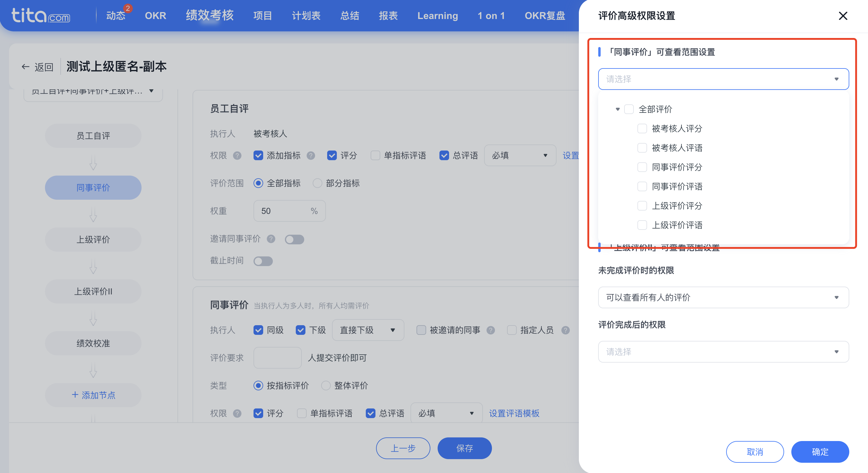Select the 全部指标 radio button
Image resolution: width=868 pixels, height=473 pixels.
click(x=258, y=183)
